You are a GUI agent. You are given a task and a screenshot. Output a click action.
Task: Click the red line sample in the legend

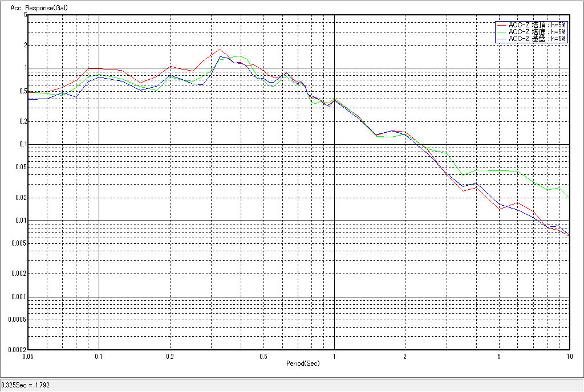[x=502, y=25]
